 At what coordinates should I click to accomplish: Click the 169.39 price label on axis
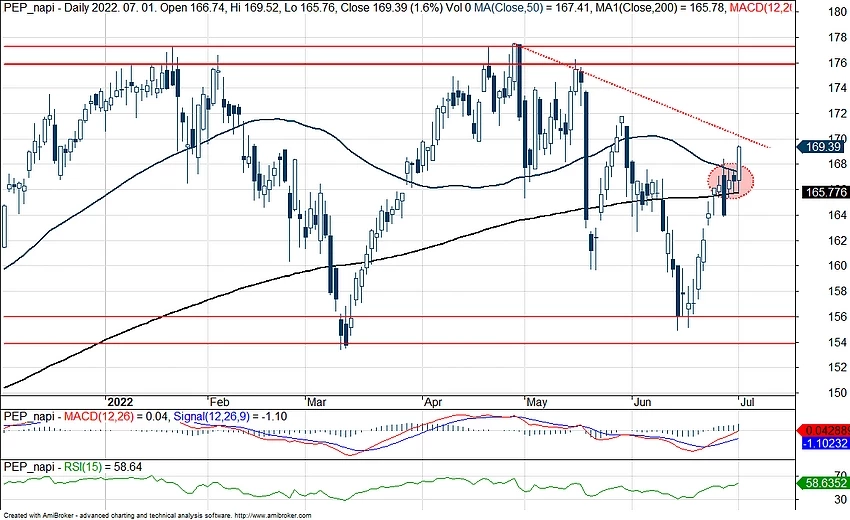pos(823,146)
